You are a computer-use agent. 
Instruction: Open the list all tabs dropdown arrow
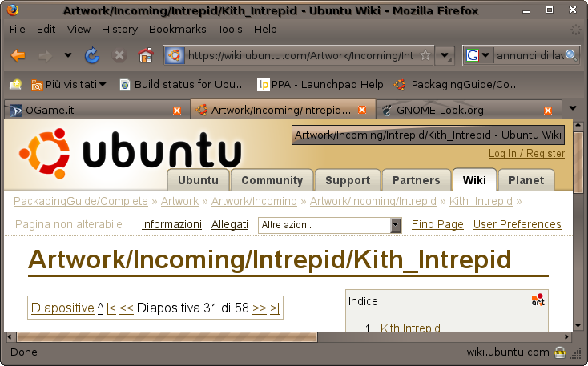[x=573, y=108]
